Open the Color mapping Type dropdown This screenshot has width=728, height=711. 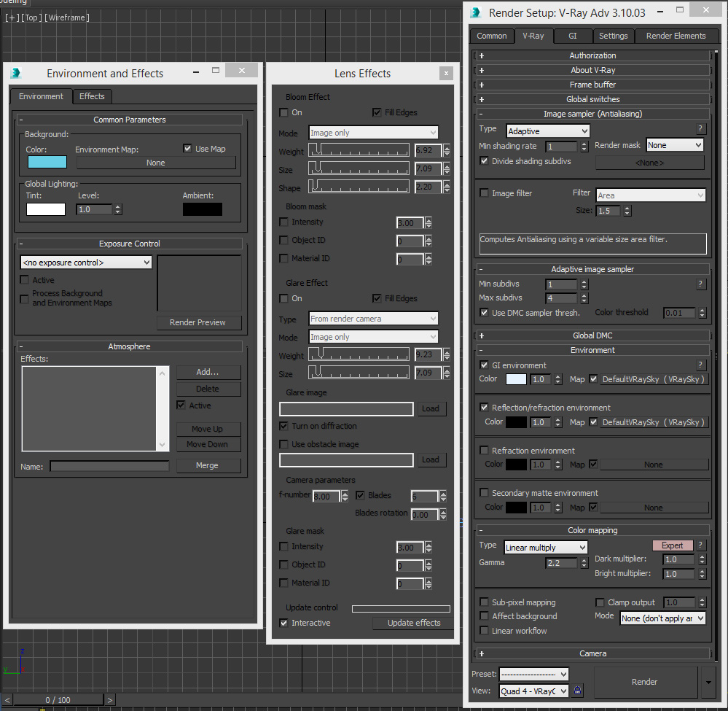pyautogui.click(x=546, y=548)
